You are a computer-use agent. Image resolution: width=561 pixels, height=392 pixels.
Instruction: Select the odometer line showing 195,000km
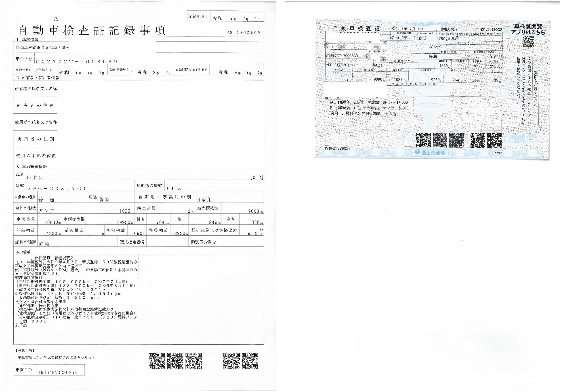pyautogui.click(x=72, y=282)
